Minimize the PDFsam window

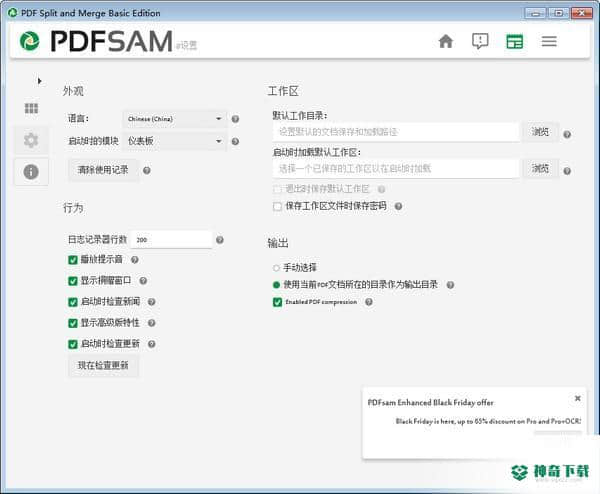[x=535, y=13]
